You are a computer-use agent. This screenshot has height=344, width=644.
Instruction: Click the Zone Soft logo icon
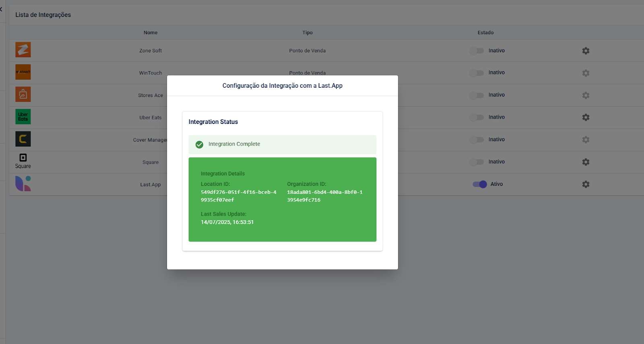(23, 50)
